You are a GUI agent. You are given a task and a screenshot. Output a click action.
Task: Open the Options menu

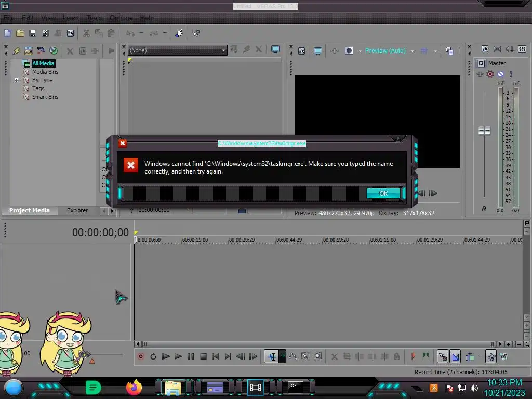click(121, 18)
